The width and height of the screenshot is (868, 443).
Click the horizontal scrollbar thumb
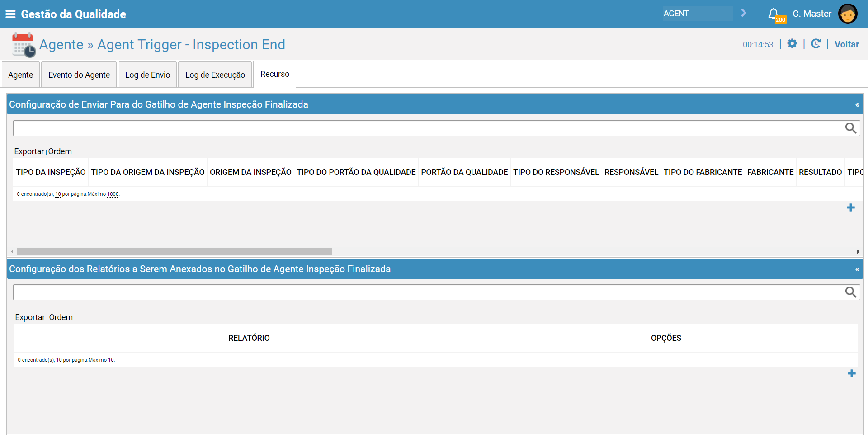[174, 251]
